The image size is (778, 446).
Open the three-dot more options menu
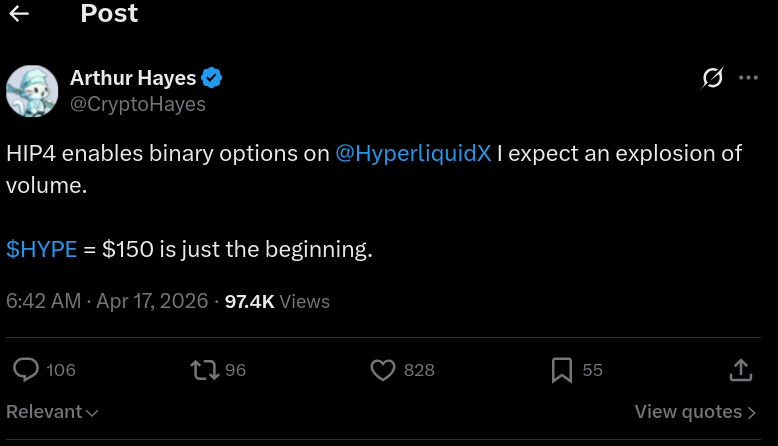pyautogui.click(x=748, y=78)
